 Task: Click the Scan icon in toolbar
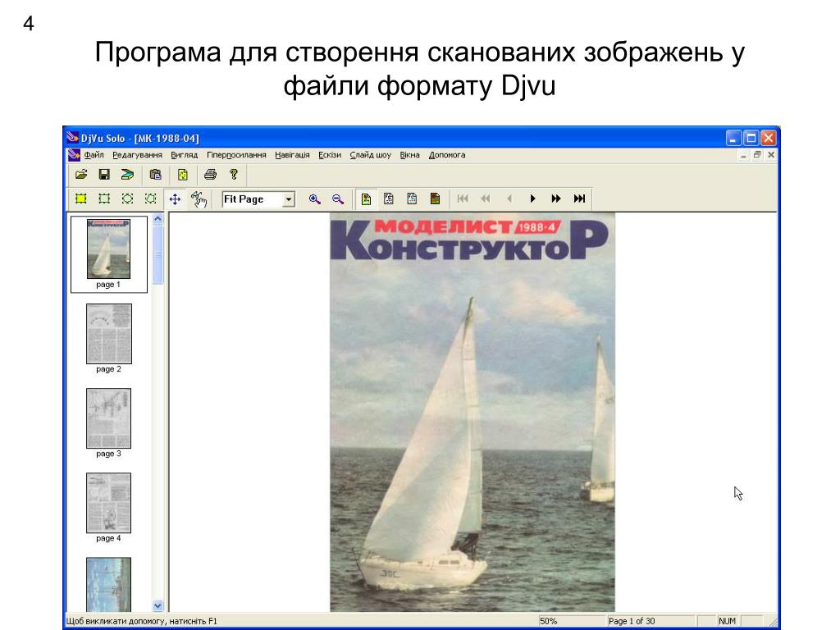point(127,175)
